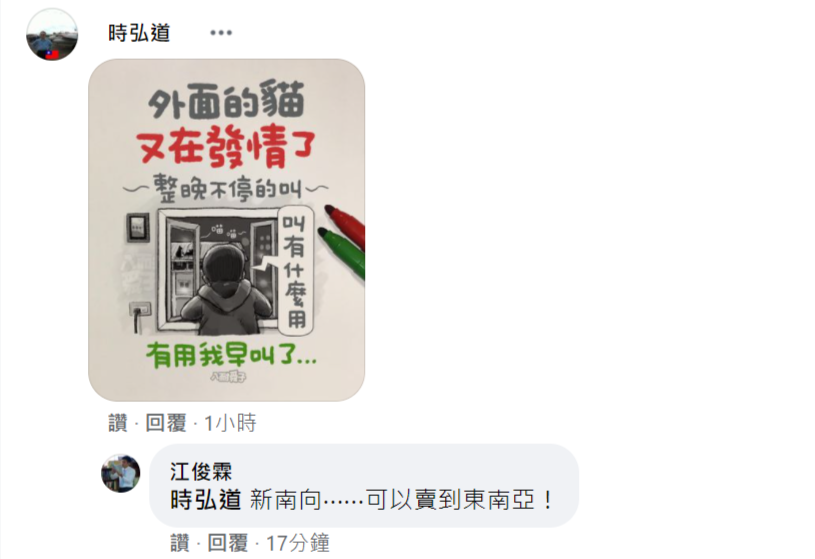Click the reply text 新南向……可以賣到東南亞
This screenshot has height=559, width=815.
pyautogui.click(x=401, y=500)
